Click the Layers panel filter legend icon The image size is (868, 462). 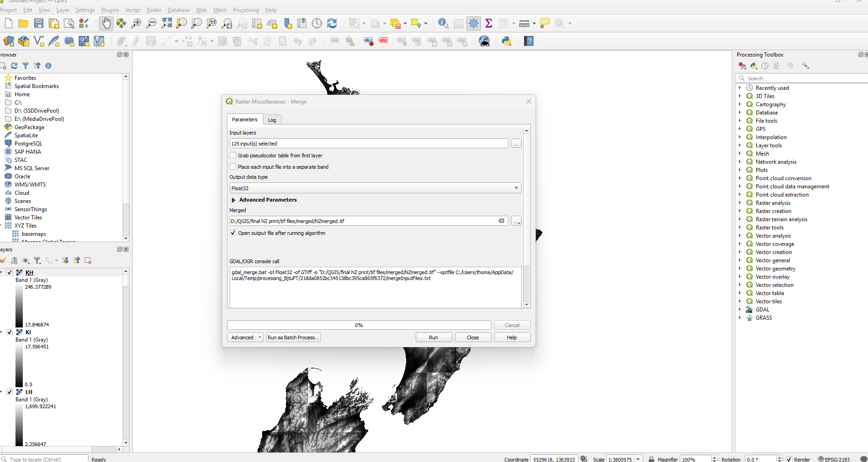(37, 260)
